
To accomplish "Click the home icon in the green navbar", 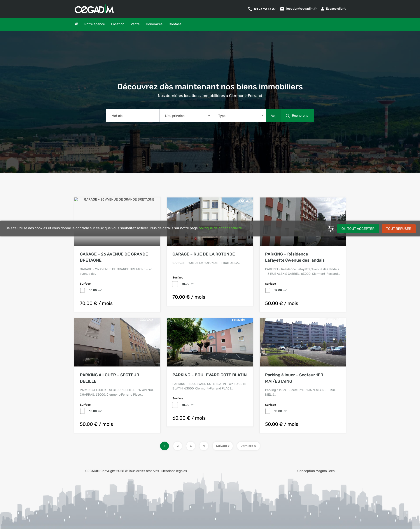I will [76, 24].
